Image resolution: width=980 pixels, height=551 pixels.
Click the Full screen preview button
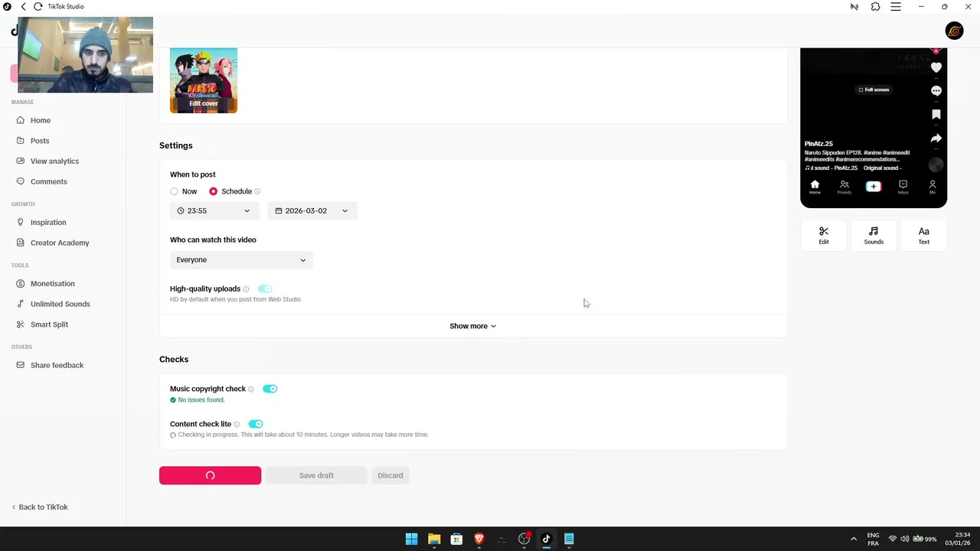[874, 90]
